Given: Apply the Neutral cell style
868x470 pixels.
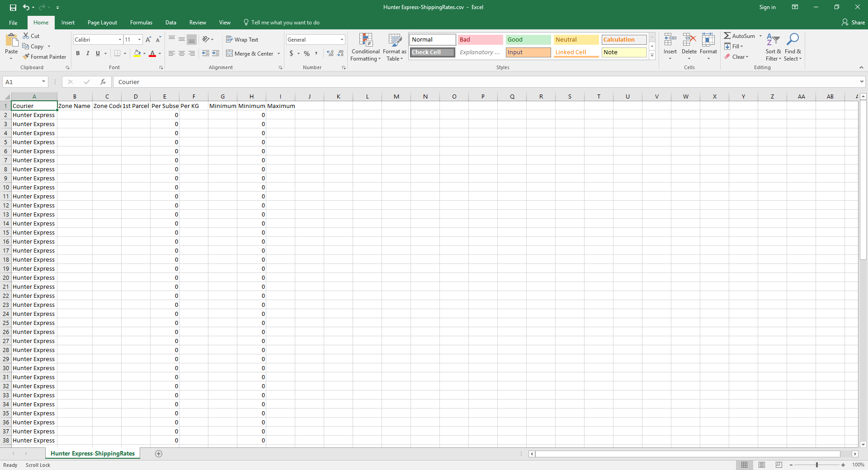Looking at the screenshot, I should [576, 39].
